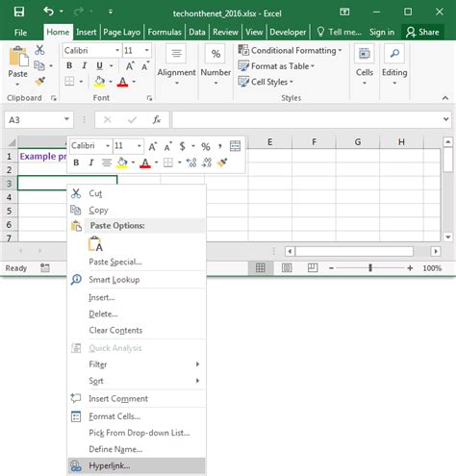The width and height of the screenshot is (456, 476).
Task: Click the zoom out minus button
Action: coord(331,267)
